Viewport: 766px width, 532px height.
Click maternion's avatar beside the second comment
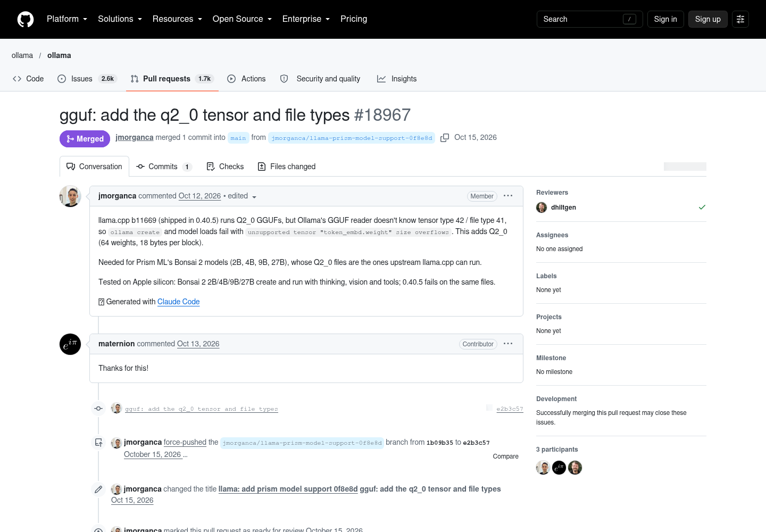pyautogui.click(x=70, y=344)
